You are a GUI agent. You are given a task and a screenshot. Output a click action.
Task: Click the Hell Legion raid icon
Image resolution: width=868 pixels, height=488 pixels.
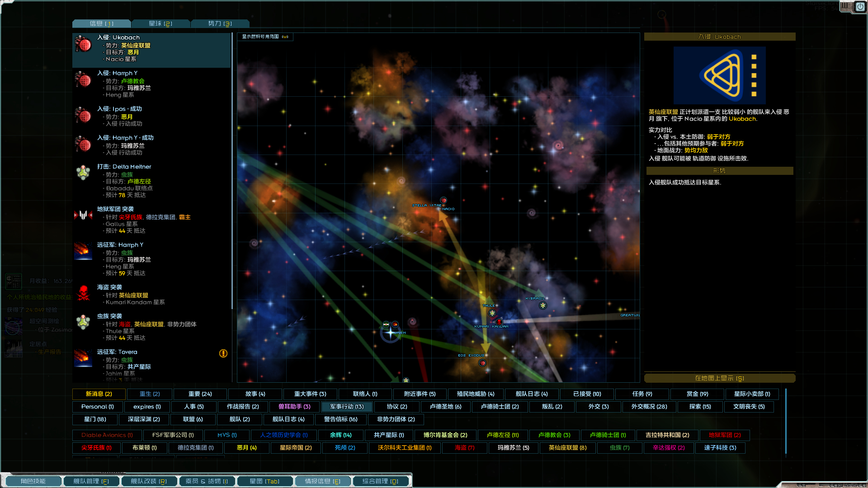coord(83,216)
